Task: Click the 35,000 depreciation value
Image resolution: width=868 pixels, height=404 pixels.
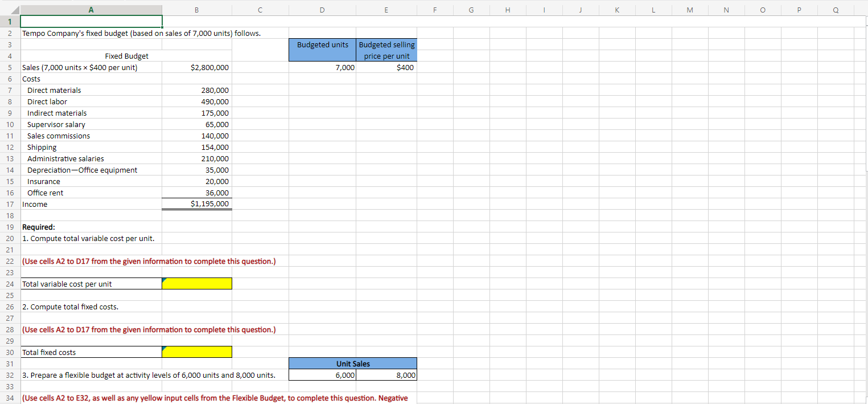Action: click(x=217, y=170)
